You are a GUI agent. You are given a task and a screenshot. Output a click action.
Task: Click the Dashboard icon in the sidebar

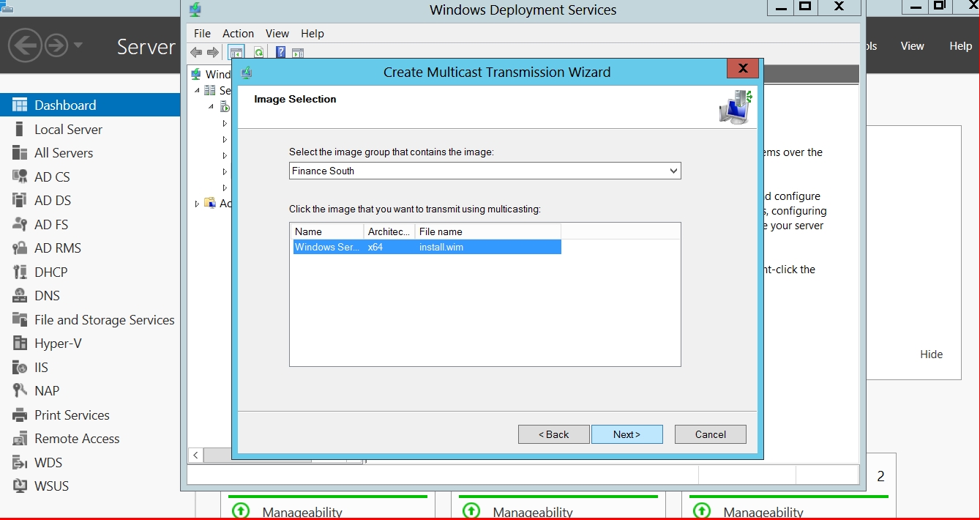pyautogui.click(x=20, y=105)
